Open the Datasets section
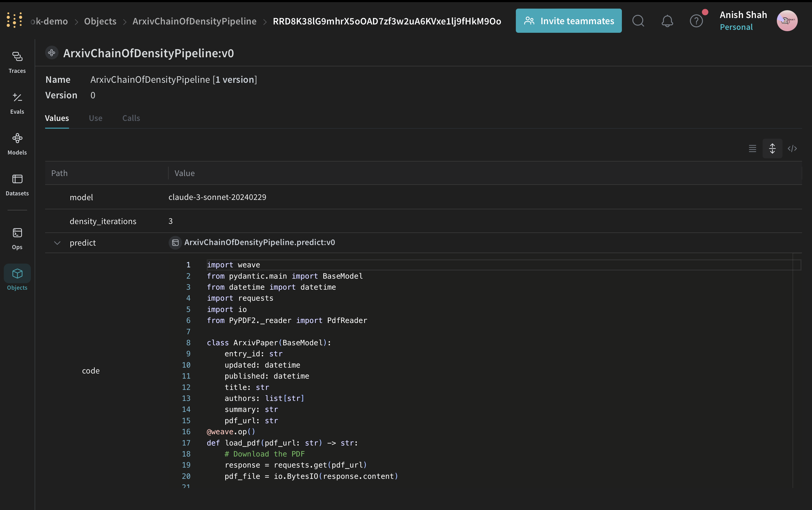The image size is (812, 510). 17,185
